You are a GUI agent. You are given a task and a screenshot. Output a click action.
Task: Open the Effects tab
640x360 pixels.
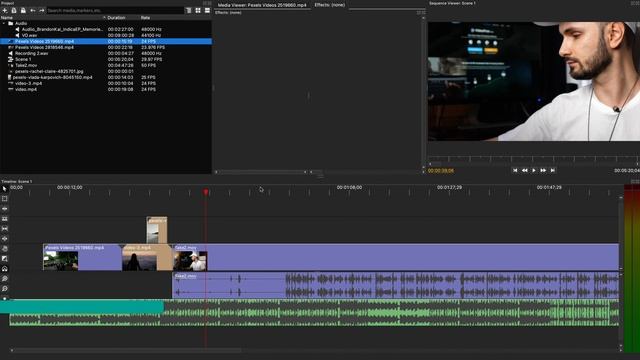(329, 5)
